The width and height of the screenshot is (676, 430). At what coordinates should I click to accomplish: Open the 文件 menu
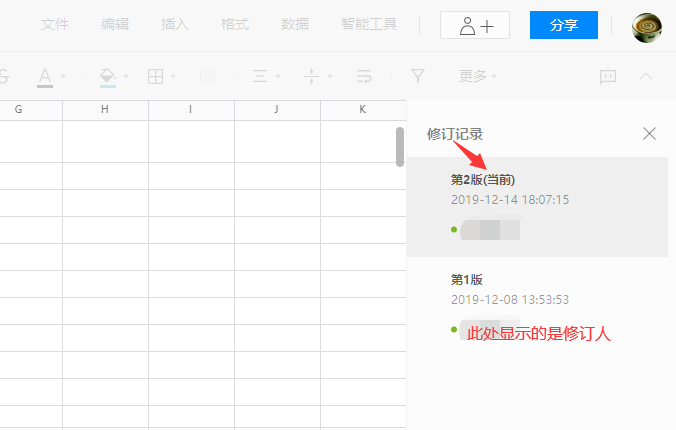(55, 25)
